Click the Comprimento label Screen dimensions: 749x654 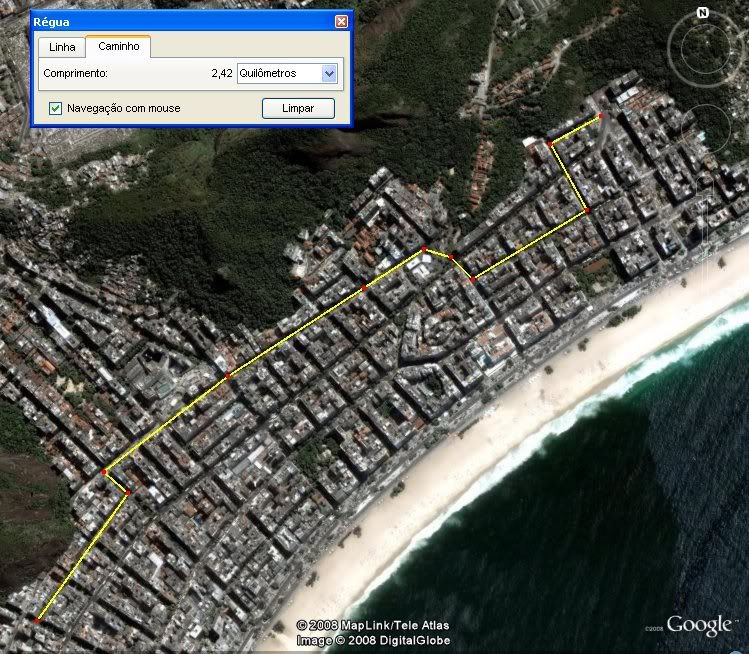(x=75, y=74)
